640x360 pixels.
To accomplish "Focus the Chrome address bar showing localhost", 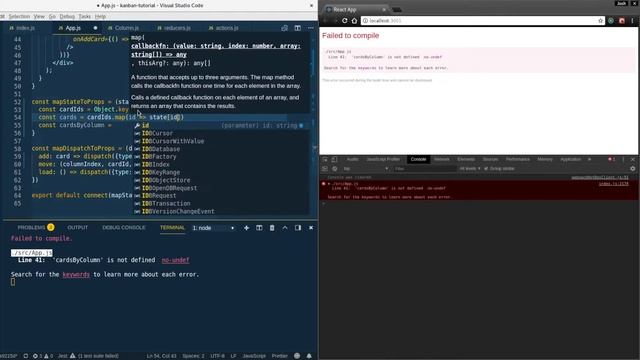I will [x=482, y=20].
